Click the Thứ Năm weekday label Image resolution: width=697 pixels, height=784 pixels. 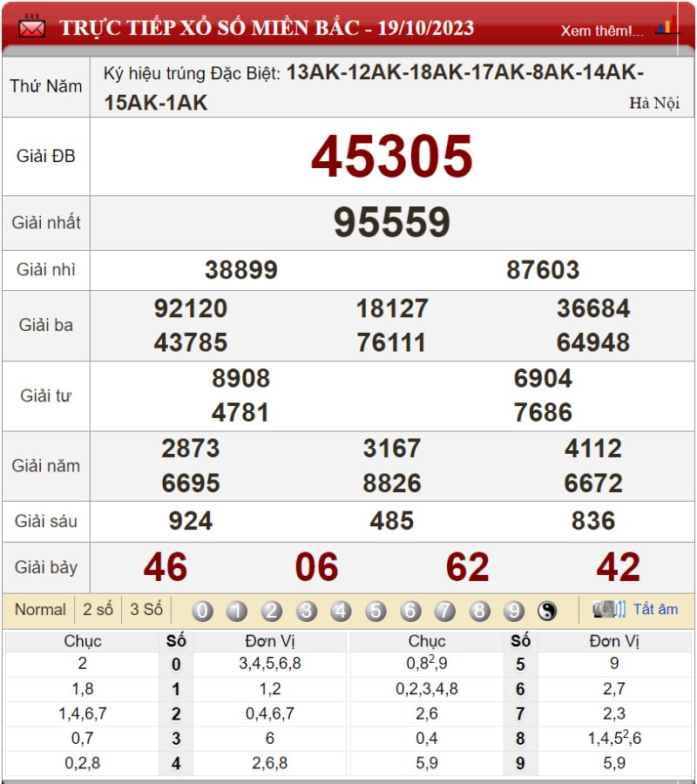point(46,86)
